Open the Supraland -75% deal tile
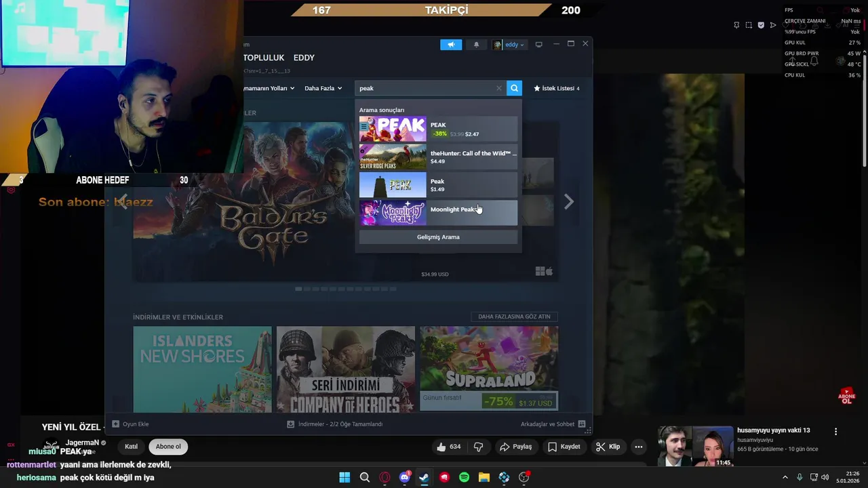868x488 pixels. tap(489, 369)
